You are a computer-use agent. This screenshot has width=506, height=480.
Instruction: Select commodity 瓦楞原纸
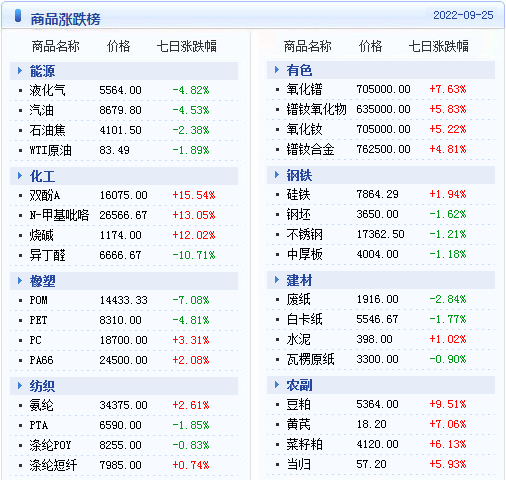click(310, 359)
